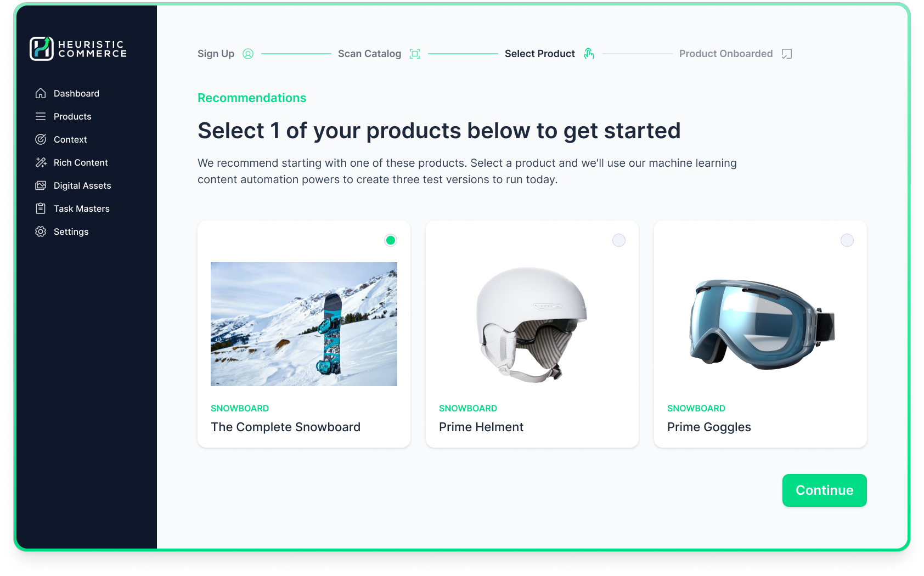Select The Complete Snowboard radio button
The image size is (924, 576).
[391, 240]
